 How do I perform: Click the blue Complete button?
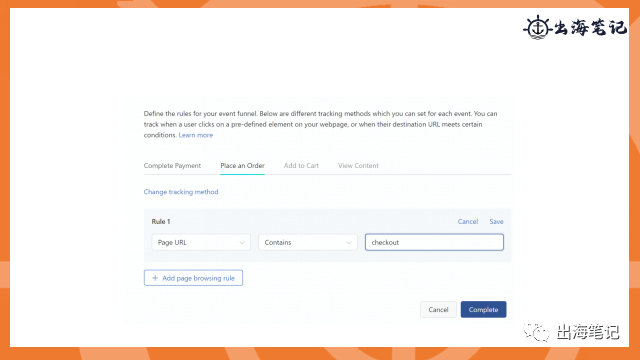point(484,309)
